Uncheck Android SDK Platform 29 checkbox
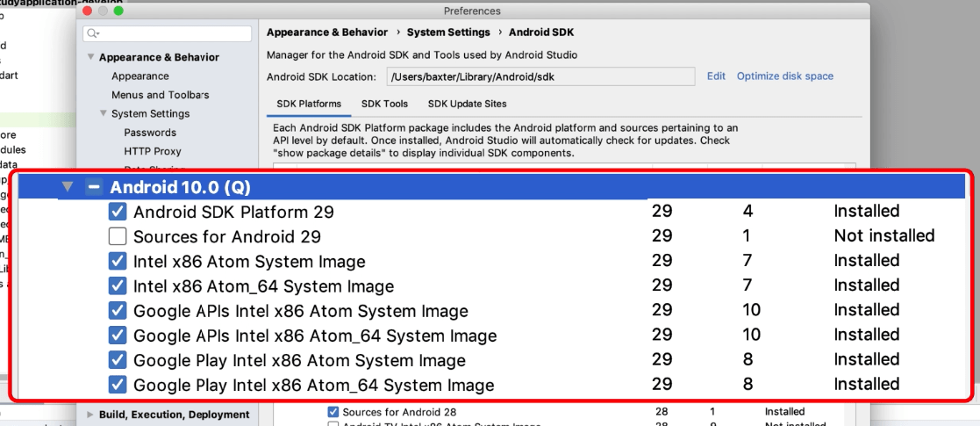980x426 pixels. coord(117,212)
